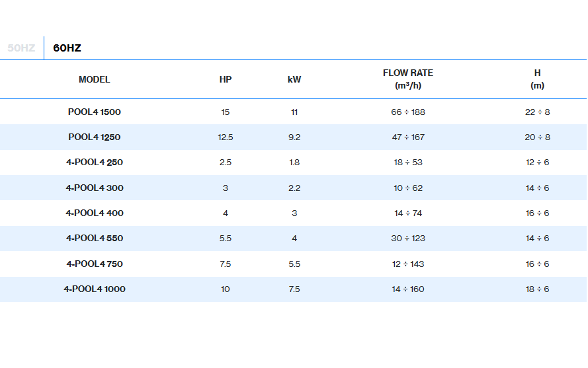Click the H (m) column header

pos(537,79)
